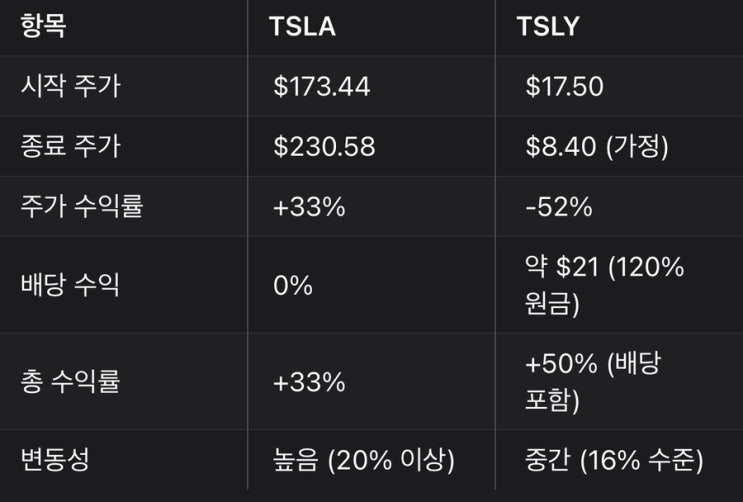743x502 pixels.
Task: Click the 배당 수익 row label
Action: [70, 285]
